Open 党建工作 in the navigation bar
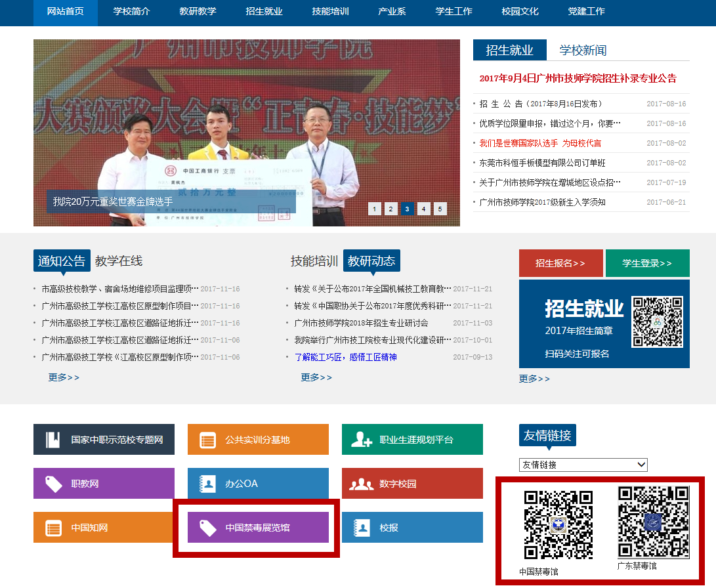 586,11
